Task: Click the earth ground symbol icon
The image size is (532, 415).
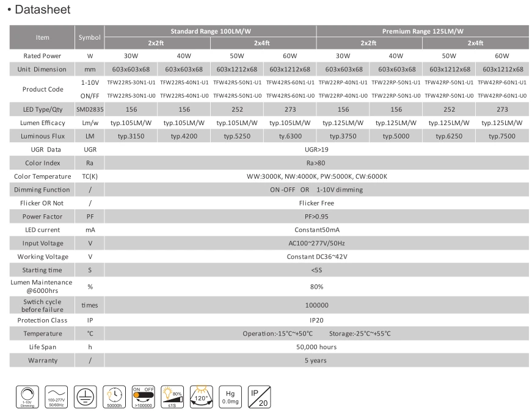Action: click(x=85, y=397)
